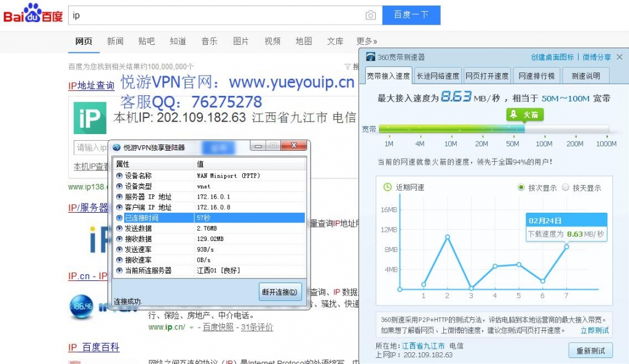Screen dimensions: 629x364
Task: Go to the 图片 search category
Action: (241, 41)
